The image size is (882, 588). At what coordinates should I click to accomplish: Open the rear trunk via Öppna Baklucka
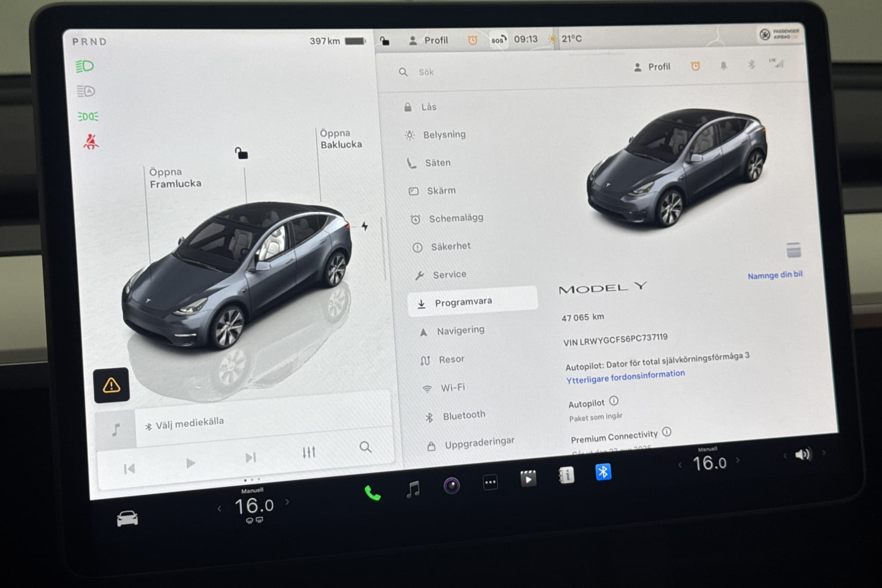pyautogui.click(x=341, y=139)
